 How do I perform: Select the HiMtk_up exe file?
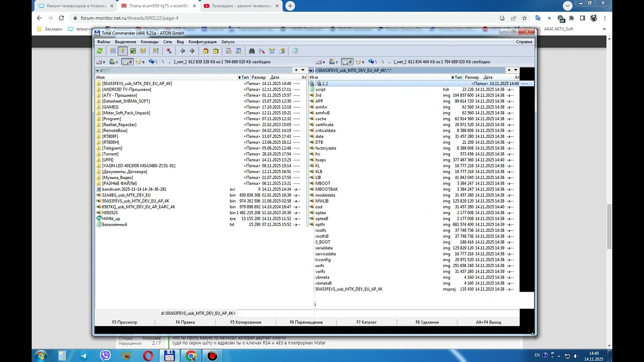[111, 219]
